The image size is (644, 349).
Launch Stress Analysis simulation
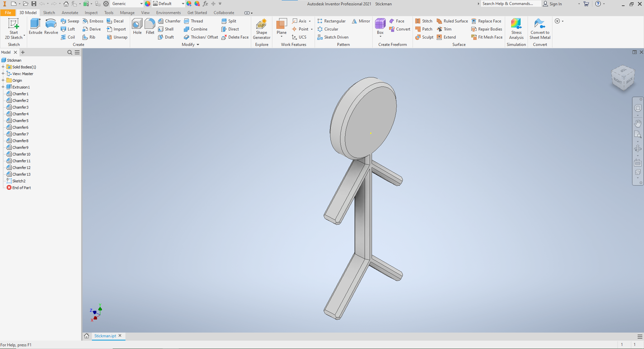pyautogui.click(x=516, y=28)
